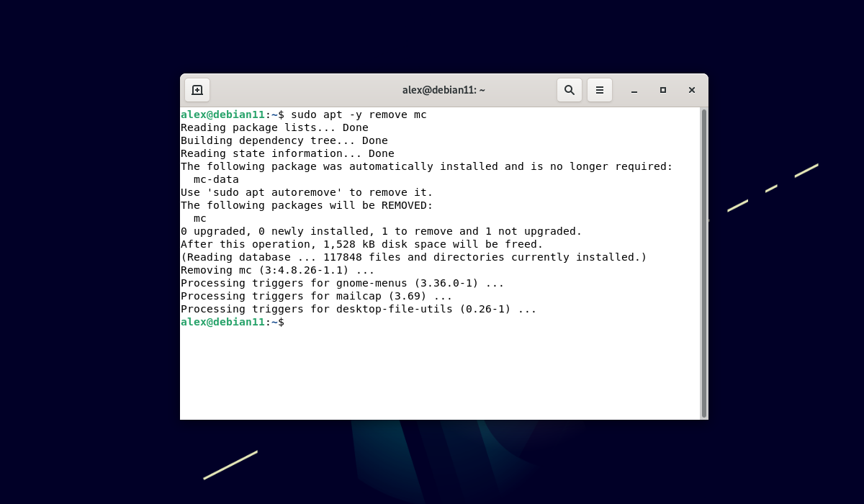This screenshot has width=864, height=504.
Task: Click the desktop-file-utils triggers line
Action: (x=358, y=308)
